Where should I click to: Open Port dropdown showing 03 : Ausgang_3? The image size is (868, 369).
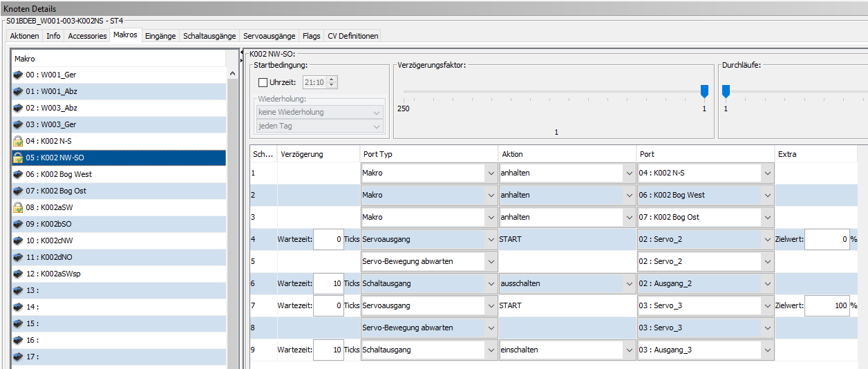pos(705,350)
